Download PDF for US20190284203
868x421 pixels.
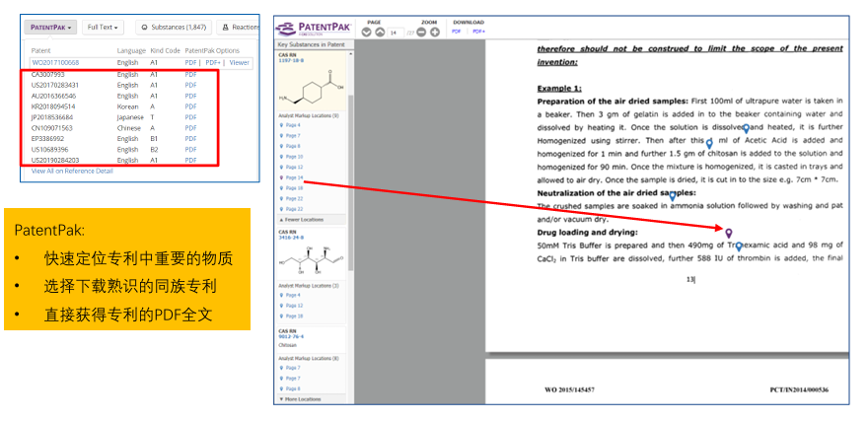190,160
